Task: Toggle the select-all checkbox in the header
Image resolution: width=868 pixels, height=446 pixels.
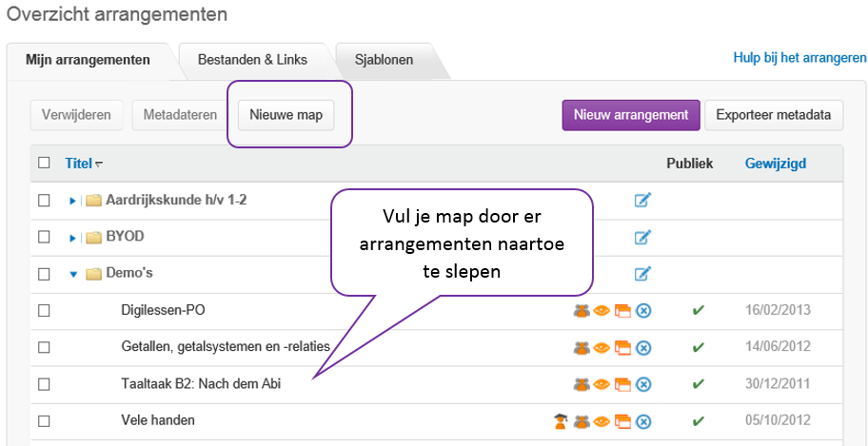Action: point(44,163)
